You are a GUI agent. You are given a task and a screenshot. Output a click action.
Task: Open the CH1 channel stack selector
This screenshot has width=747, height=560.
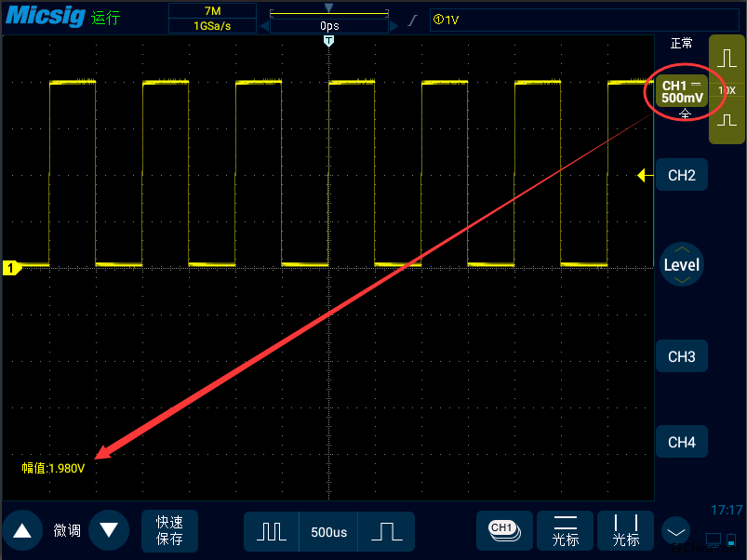click(x=504, y=531)
